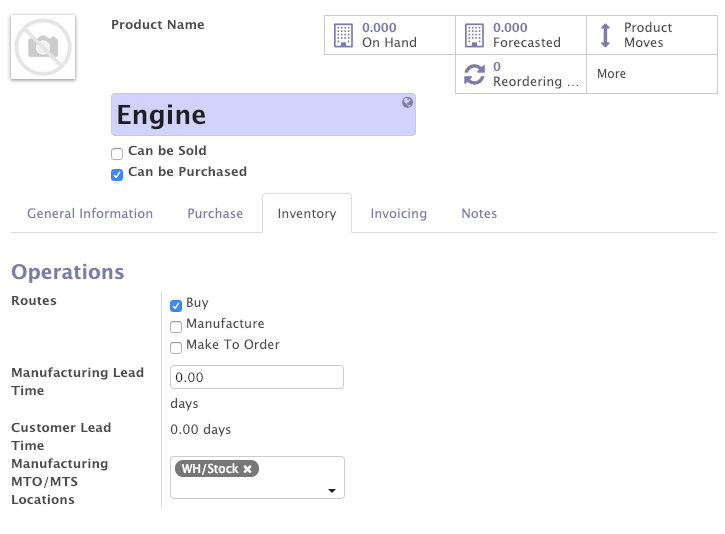Select the Inventory tab
The width and height of the screenshot is (725, 534).
tap(307, 214)
